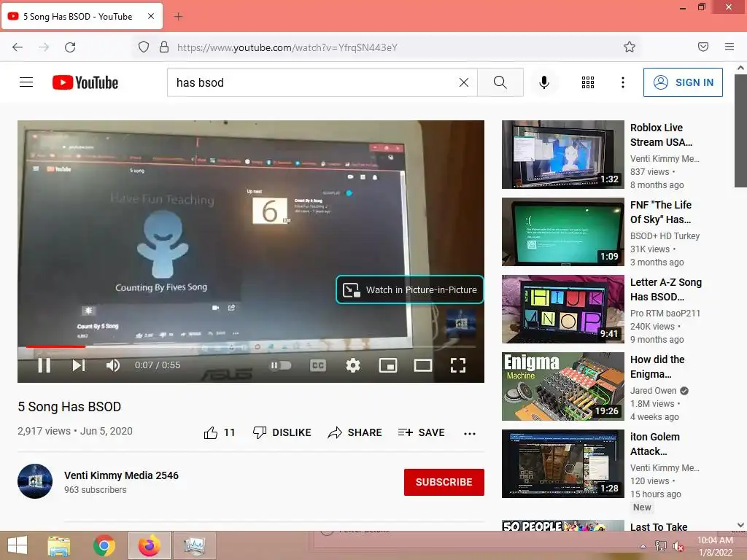Go to YouTube home via logo
The image size is (747, 560).
tap(85, 82)
